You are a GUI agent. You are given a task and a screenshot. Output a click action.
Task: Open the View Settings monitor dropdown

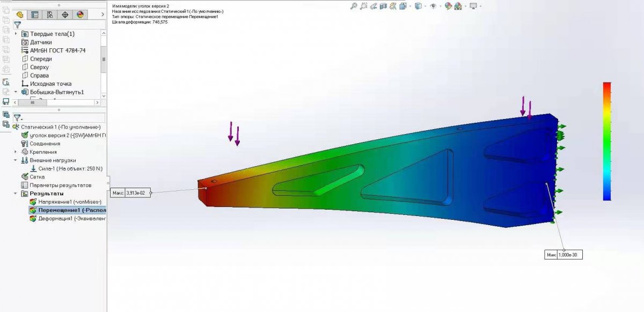coord(473,6)
